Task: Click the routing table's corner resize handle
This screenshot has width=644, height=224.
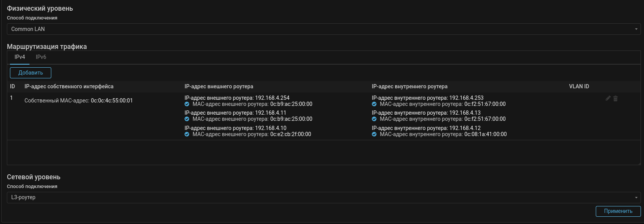Action: tap(639, 163)
